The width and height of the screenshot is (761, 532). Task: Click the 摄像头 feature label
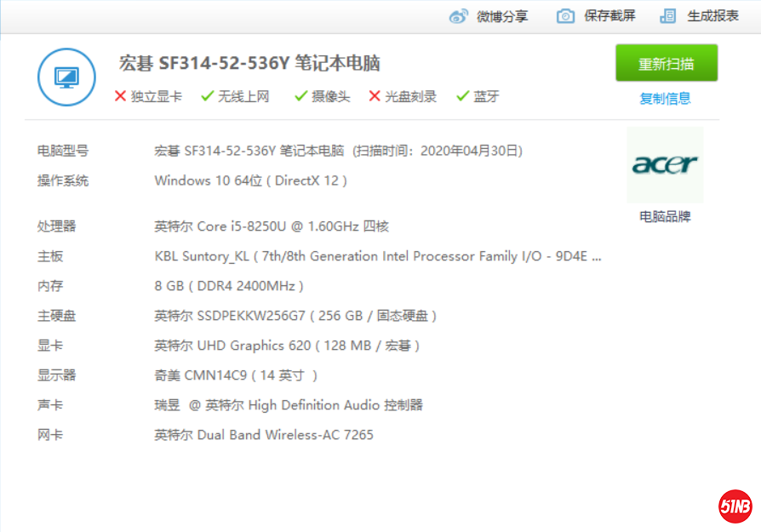click(x=331, y=96)
